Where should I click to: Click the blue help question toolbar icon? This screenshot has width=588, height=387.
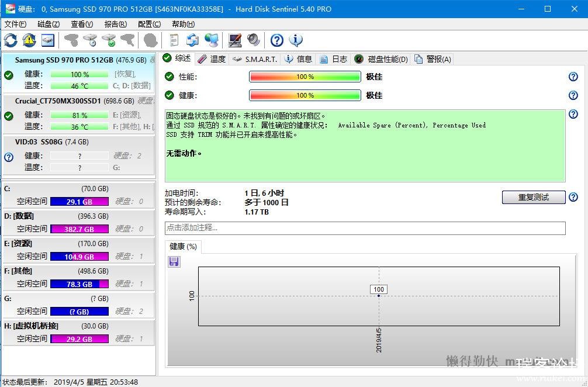click(276, 40)
